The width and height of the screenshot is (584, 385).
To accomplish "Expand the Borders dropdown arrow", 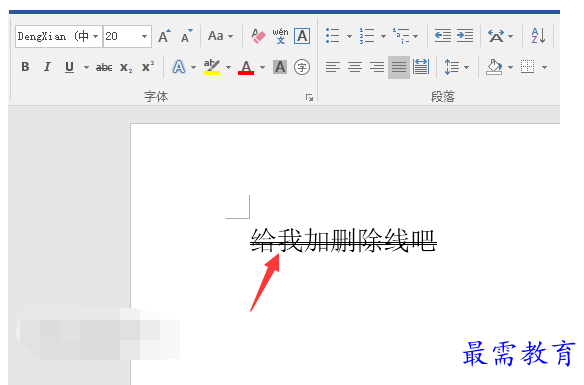I will coord(545,67).
